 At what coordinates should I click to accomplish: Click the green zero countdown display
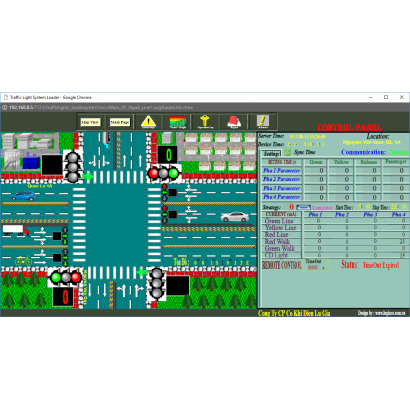pyautogui.click(x=168, y=155)
